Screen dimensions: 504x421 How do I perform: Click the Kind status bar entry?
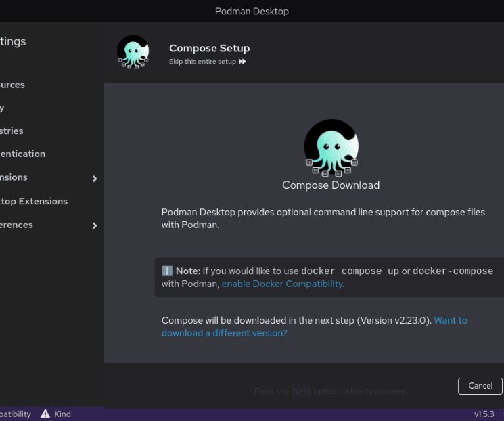coord(56,414)
